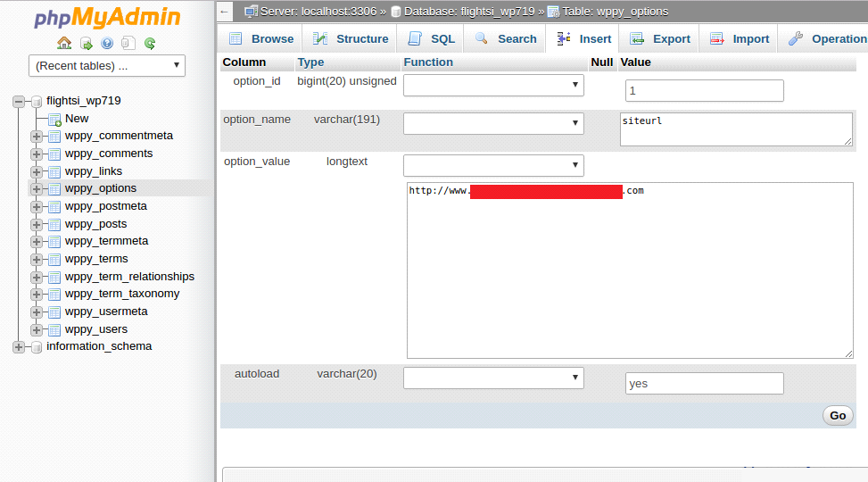Expand the wppy_comments table node
The height and width of the screenshot is (482, 868).
[37, 154]
